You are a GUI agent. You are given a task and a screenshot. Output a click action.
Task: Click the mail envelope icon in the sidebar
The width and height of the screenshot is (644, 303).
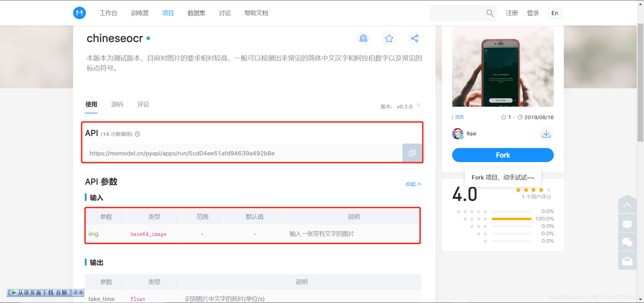627,261
